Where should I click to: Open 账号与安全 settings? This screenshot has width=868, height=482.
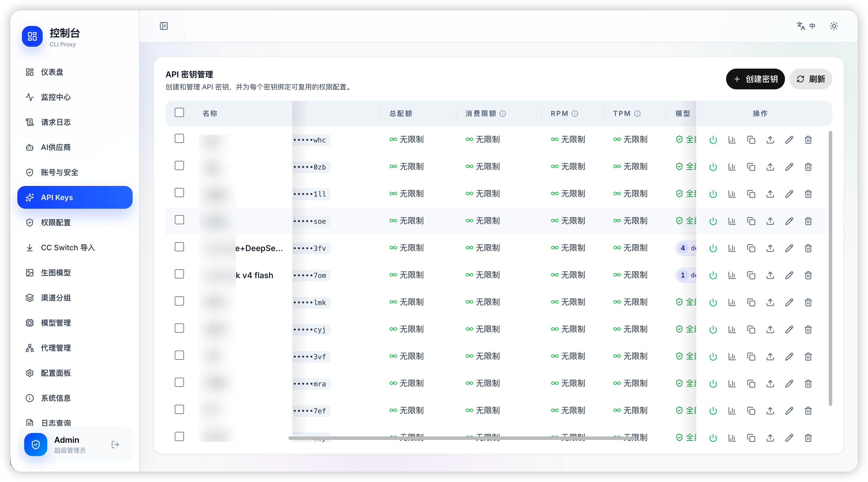(x=75, y=172)
